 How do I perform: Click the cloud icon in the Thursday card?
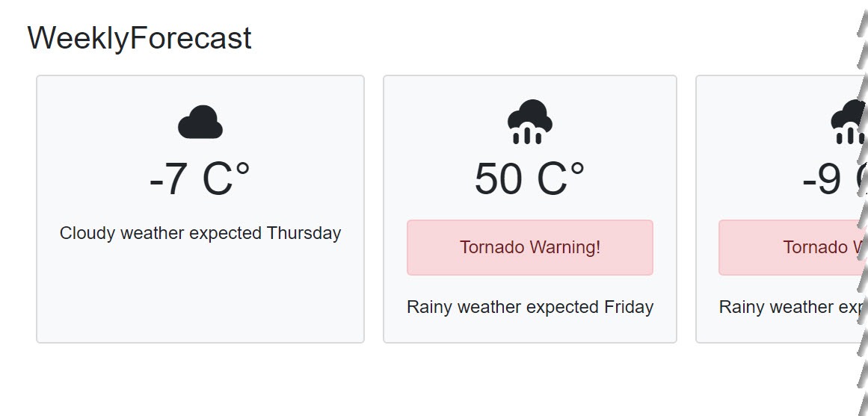(x=200, y=122)
